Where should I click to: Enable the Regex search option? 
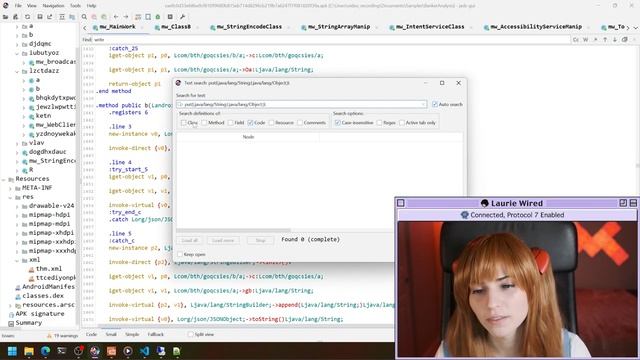click(x=379, y=123)
